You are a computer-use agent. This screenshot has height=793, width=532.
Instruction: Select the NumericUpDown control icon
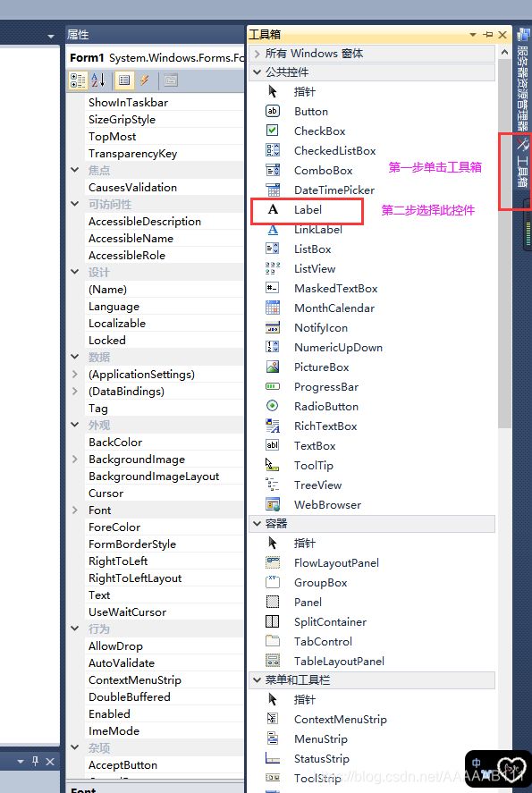point(272,347)
